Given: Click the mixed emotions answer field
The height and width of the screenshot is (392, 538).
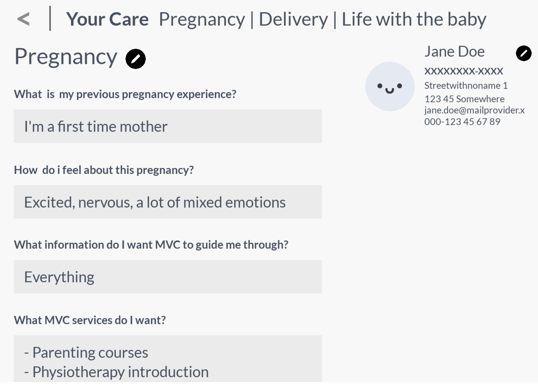Looking at the screenshot, I should pyautogui.click(x=168, y=202).
